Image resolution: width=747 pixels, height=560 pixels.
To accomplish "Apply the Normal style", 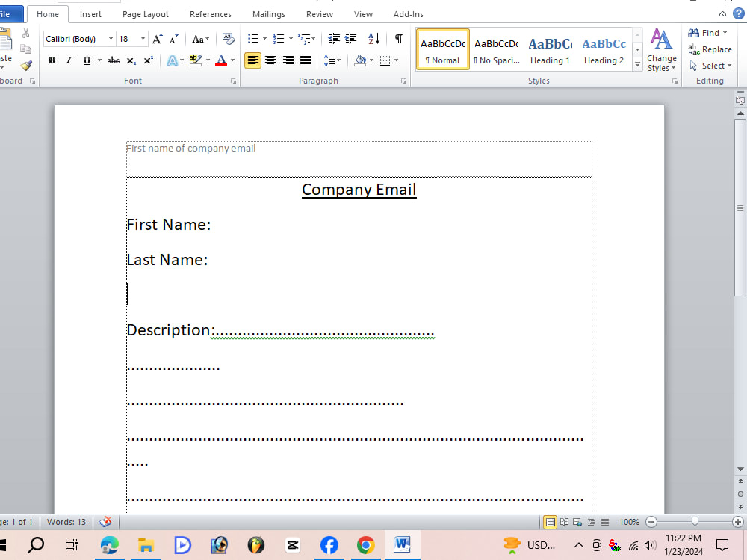I will click(x=442, y=49).
